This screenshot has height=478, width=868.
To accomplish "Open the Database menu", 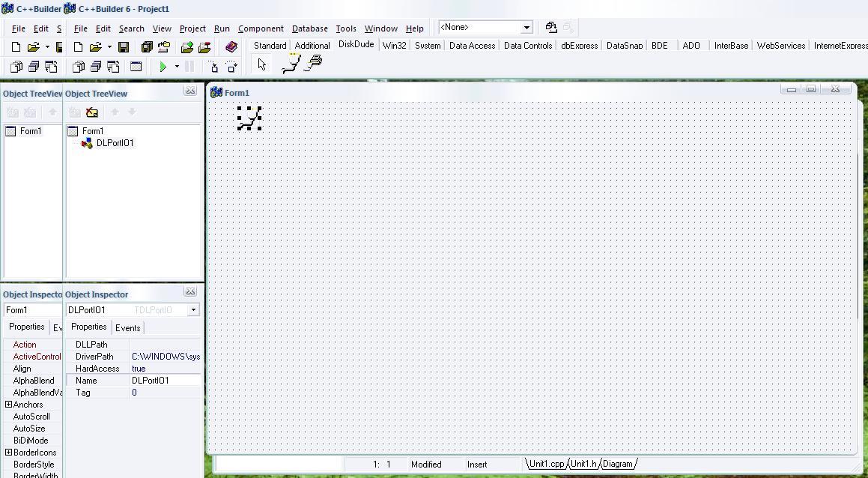I will pyautogui.click(x=309, y=28).
